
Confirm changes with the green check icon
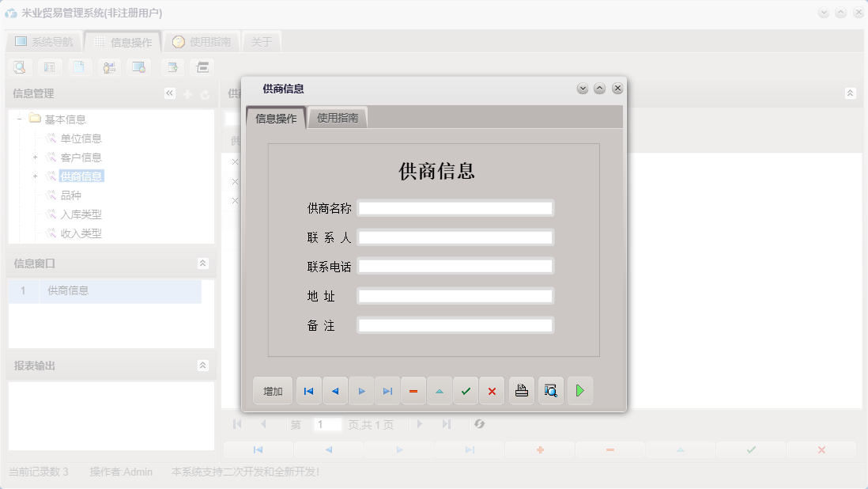coord(466,390)
